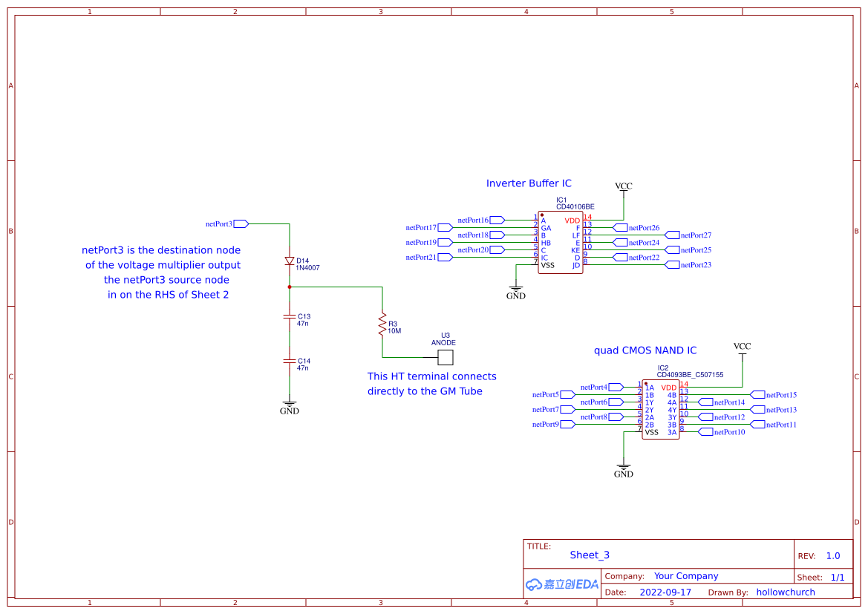
Task: Select capacitor C13 47n symbol
Action: coord(290,318)
